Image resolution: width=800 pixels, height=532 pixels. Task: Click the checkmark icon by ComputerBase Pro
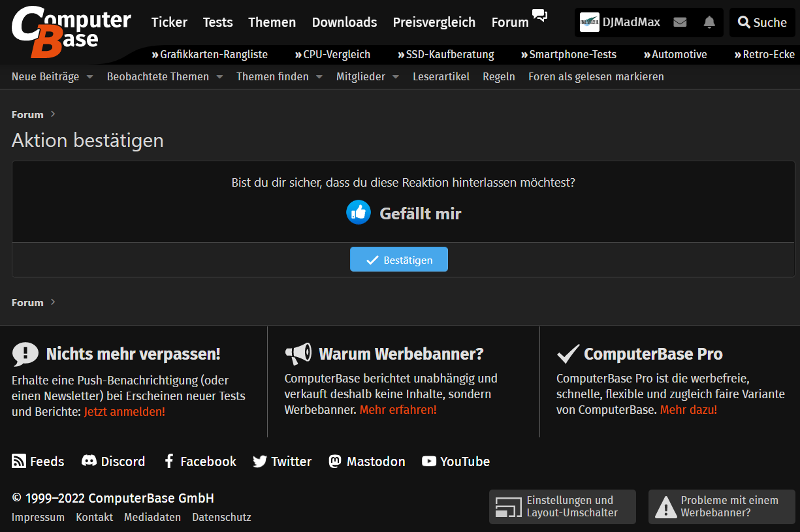click(x=568, y=354)
